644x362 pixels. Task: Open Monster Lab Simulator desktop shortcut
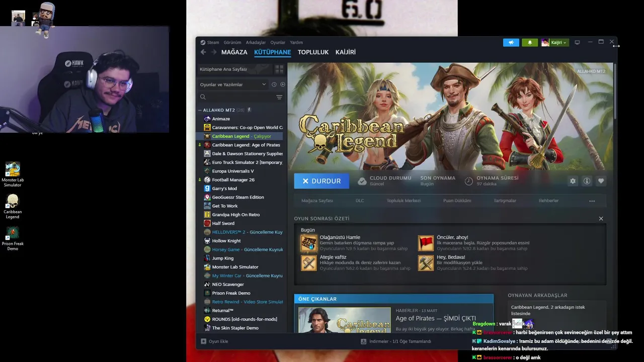click(x=13, y=174)
